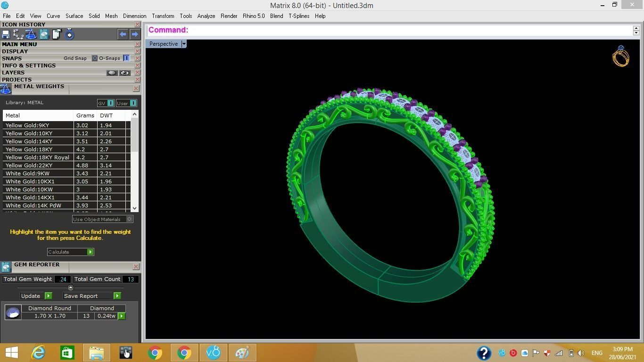Open Internet Explorer from taskbar
644x362 pixels.
click(x=38, y=353)
